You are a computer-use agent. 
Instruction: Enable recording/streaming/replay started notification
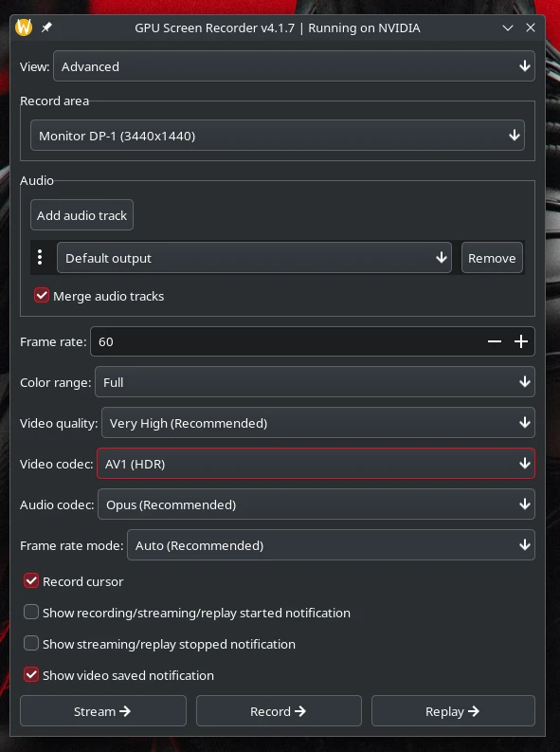pos(31,612)
